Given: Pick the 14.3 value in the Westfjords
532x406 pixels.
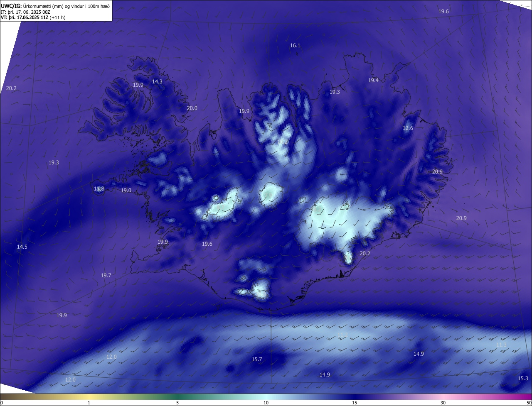Looking at the screenshot, I should coord(157,81).
